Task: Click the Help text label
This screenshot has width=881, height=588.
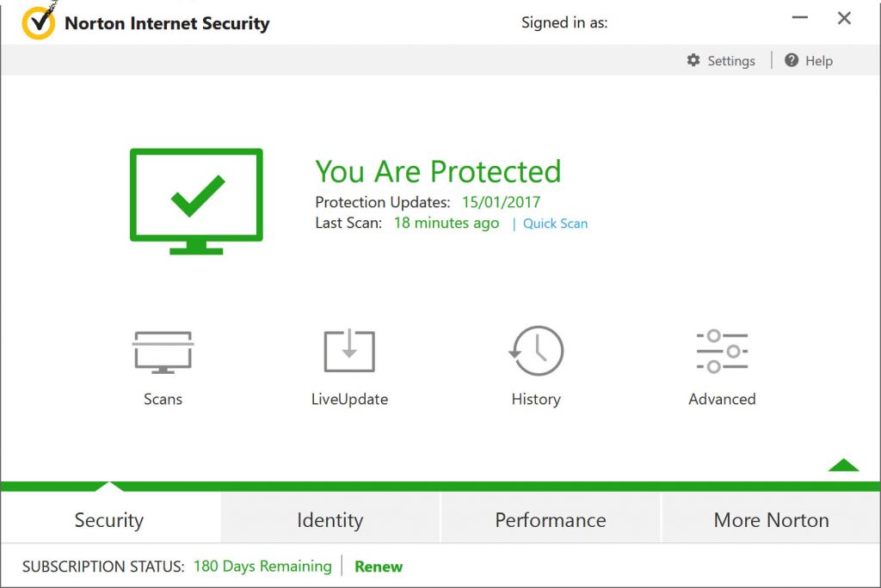Action: click(x=819, y=61)
